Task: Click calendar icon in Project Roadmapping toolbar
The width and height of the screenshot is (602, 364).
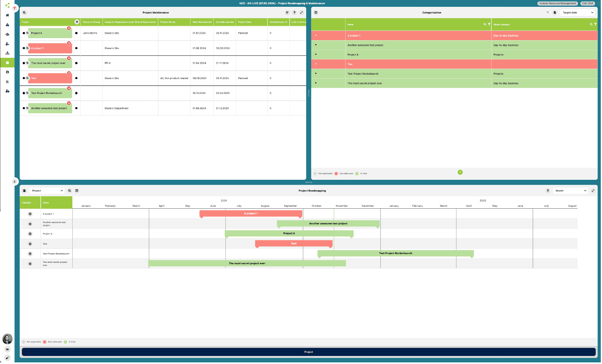Action: pyautogui.click(x=25, y=191)
